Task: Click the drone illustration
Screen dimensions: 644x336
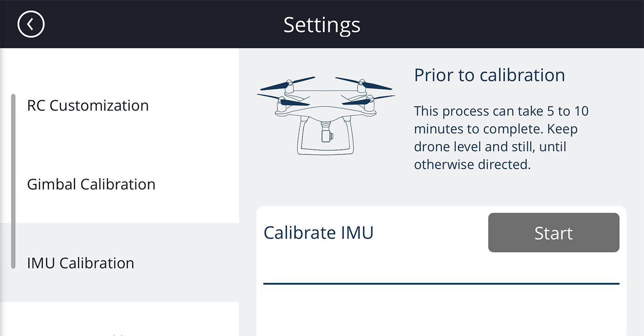Action: (x=326, y=115)
